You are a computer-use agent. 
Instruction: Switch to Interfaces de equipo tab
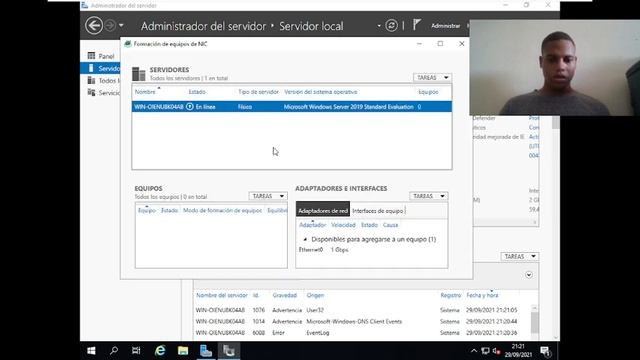coord(378,211)
